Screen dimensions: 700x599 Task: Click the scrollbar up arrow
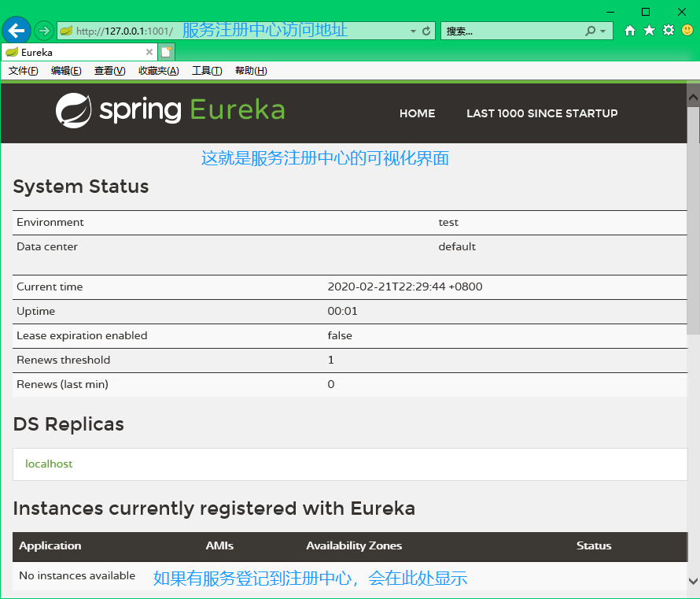(693, 98)
